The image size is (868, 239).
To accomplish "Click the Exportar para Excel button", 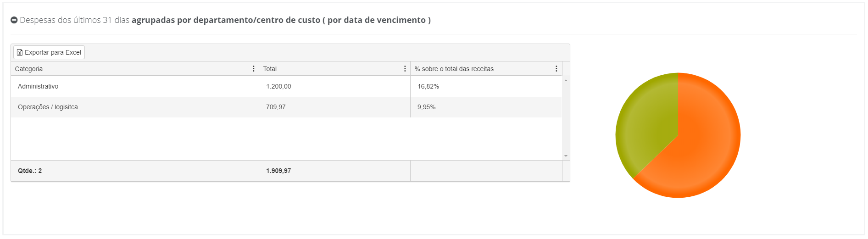I will (49, 52).
